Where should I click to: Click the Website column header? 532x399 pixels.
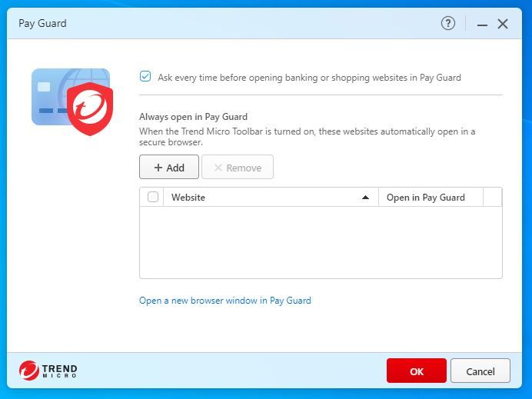click(271, 197)
